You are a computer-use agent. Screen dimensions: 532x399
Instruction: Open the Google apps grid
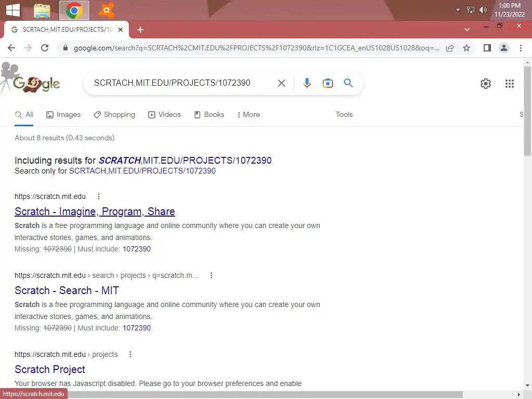(509, 84)
